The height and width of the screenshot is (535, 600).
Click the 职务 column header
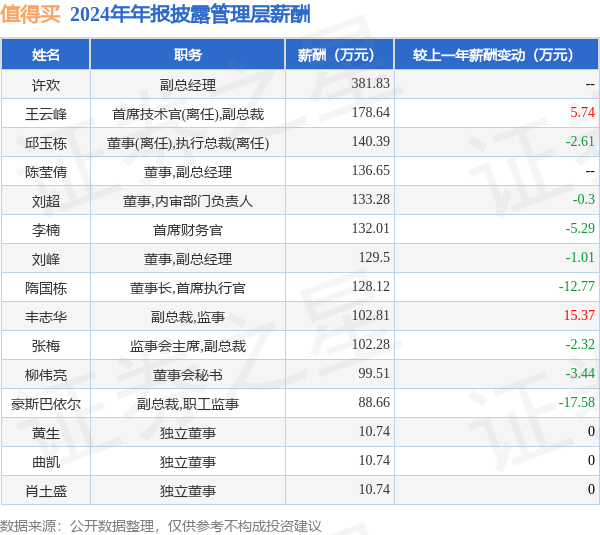click(x=188, y=55)
